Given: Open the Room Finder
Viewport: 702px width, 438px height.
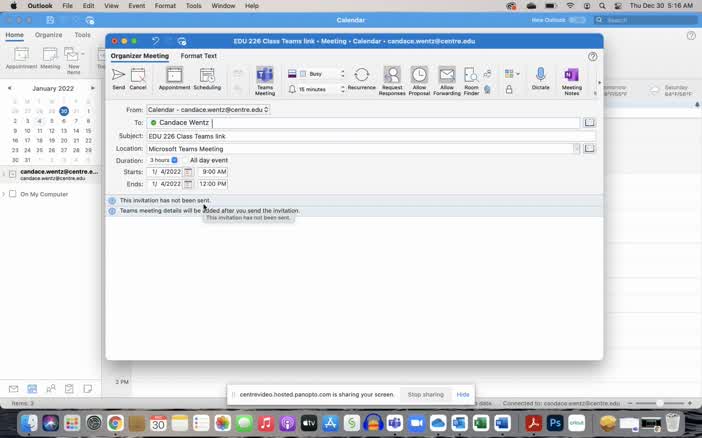Looking at the screenshot, I should [471, 81].
